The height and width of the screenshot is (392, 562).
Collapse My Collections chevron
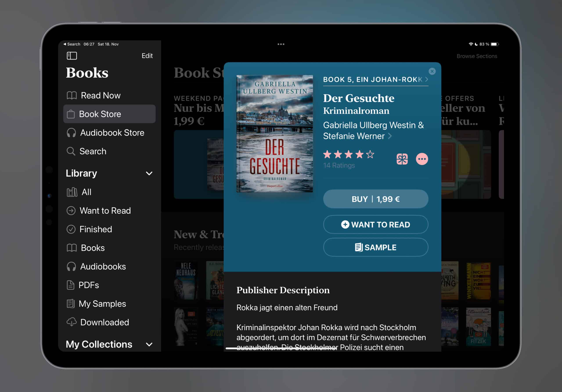pyautogui.click(x=149, y=345)
